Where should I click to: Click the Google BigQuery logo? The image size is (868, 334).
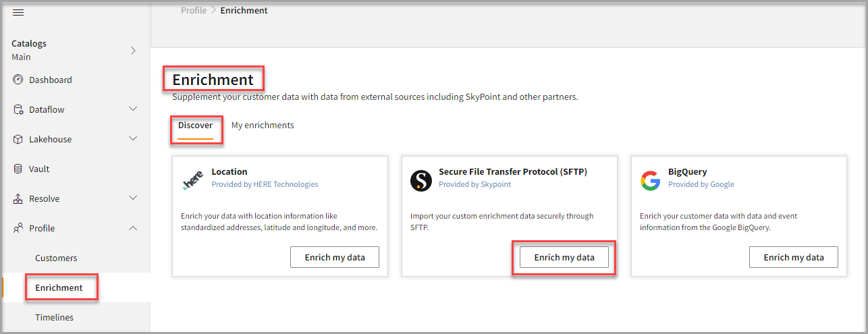pos(651,181)
